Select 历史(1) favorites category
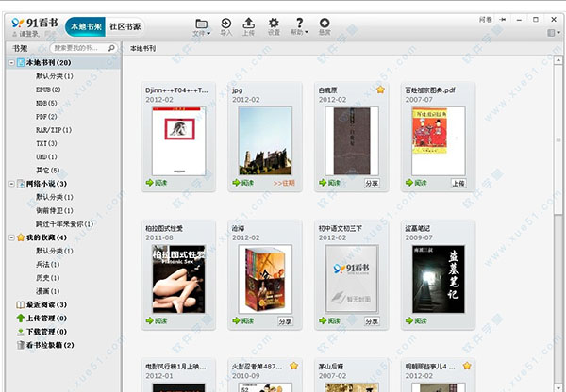Screen dimensions: 566x392 tap(48, 278)
